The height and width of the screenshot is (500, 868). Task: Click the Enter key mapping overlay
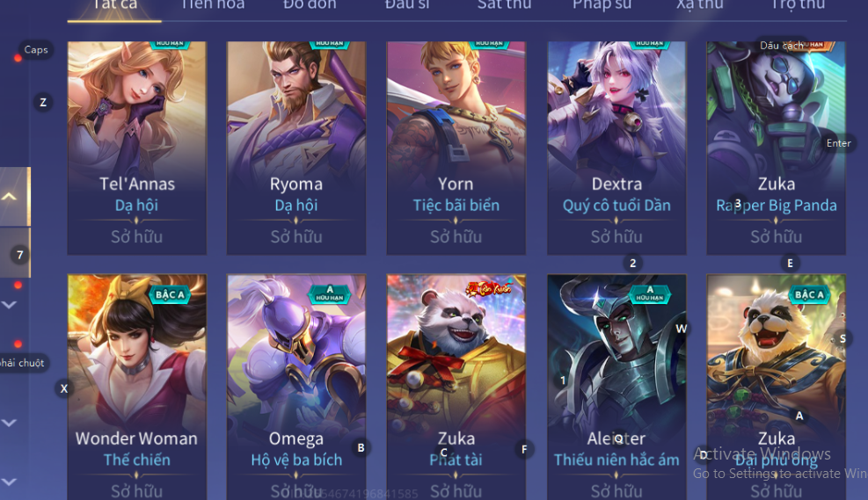tap(839, 143)
